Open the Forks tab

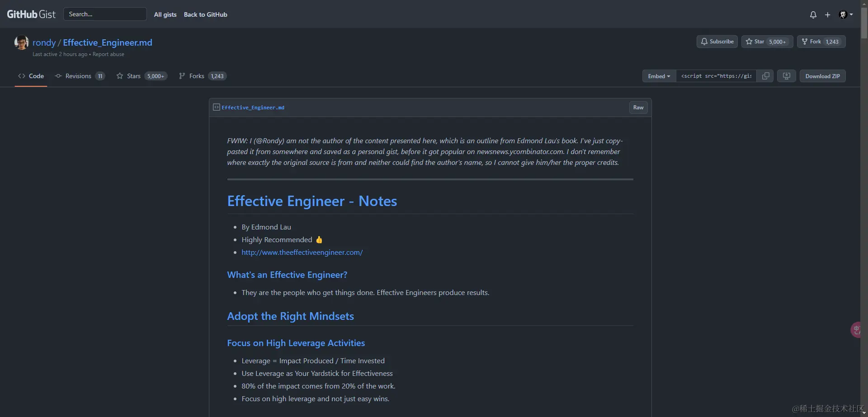click(203, 76)
